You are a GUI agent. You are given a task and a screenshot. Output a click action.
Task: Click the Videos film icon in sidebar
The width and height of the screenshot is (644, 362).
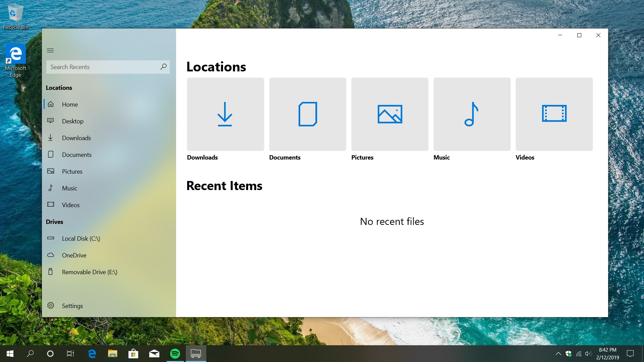pyautogui.click(x=51, y=205)
